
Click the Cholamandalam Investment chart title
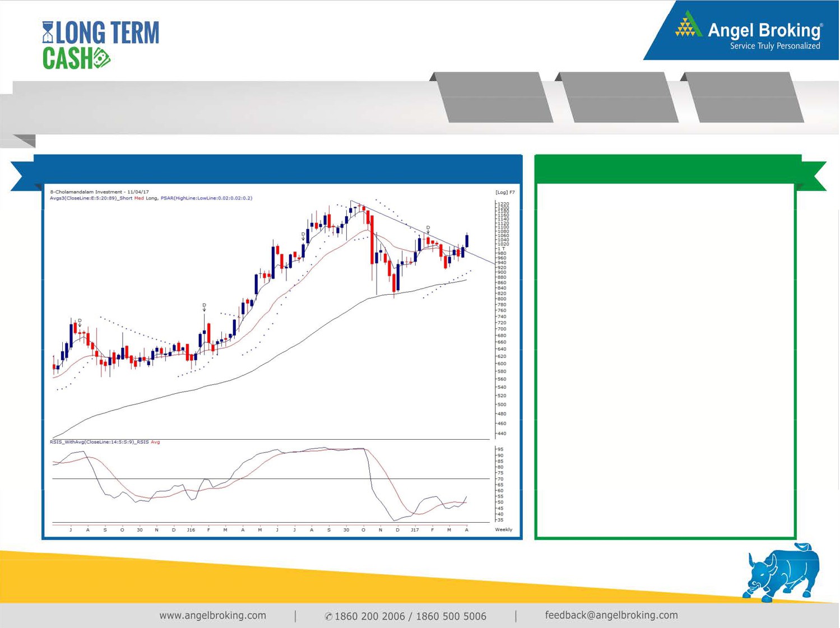tap(99, 192)
